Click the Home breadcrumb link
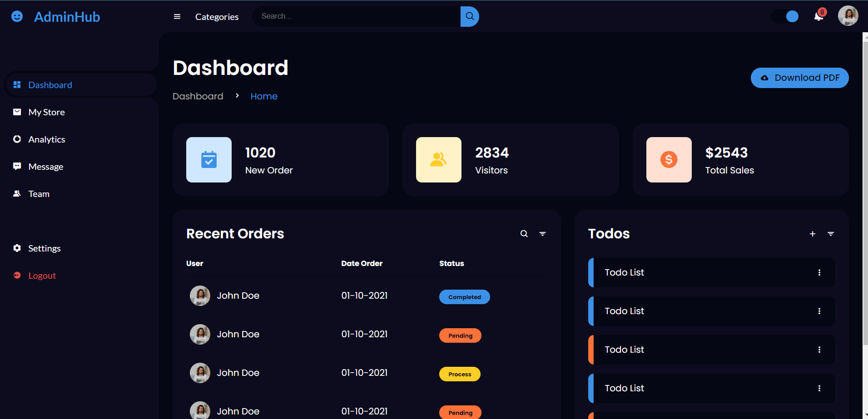Image resolution: width=868 pixels, height=419 pixels. 264,96
